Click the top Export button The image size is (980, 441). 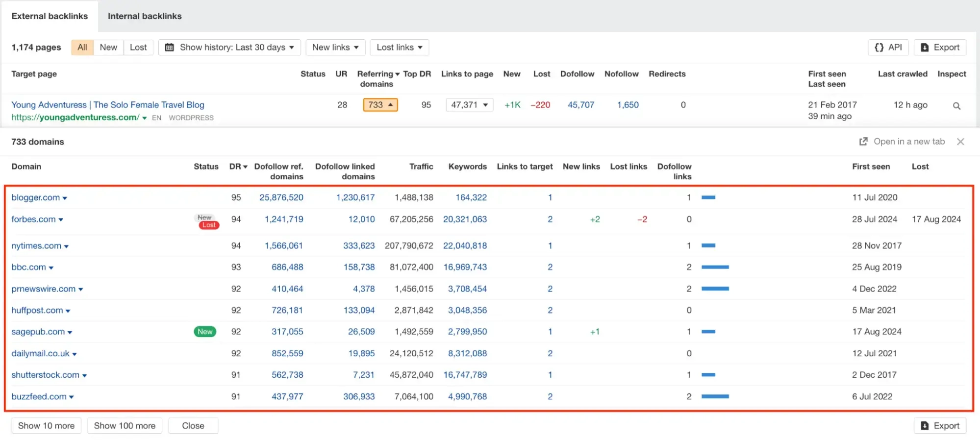[x=940, y=48]
